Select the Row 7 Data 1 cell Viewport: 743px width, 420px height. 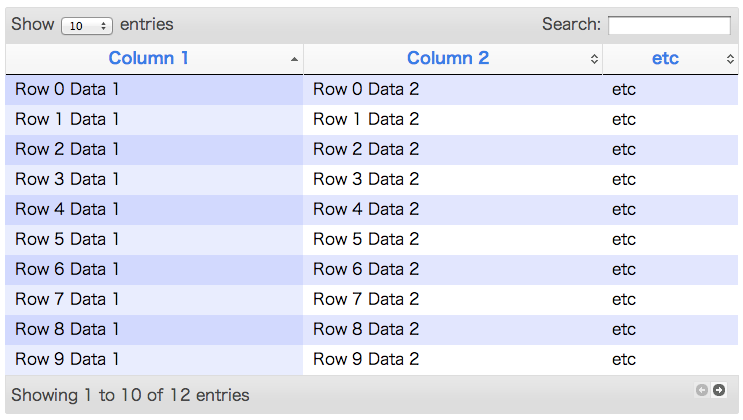click(x=67, y=300)
